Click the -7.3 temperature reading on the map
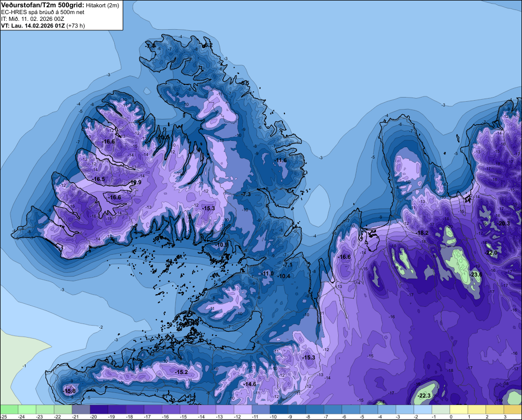Image resolution: width=522 pixels, height=420 pixels. point(246,194)
